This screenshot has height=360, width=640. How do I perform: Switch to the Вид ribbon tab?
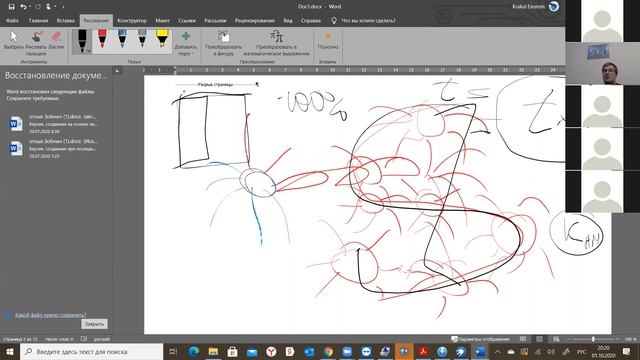288,20
